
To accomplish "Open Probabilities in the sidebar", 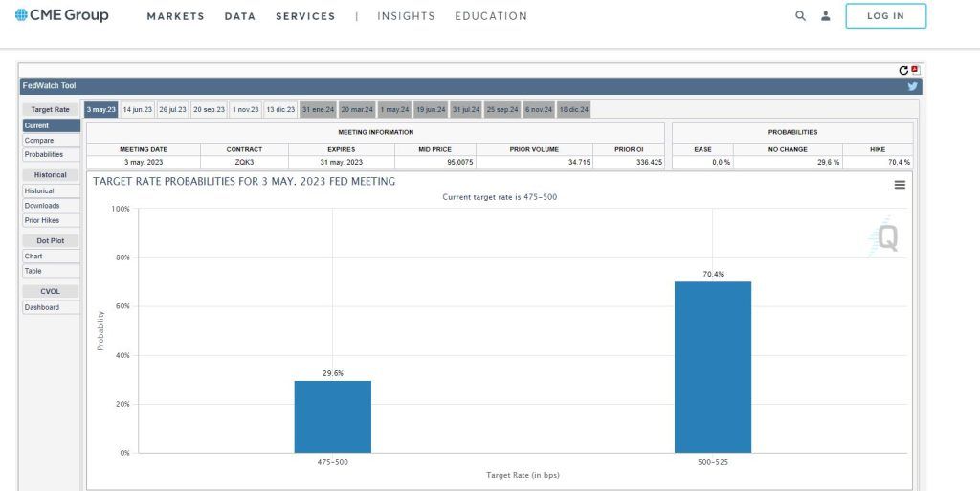I will tap(52, 154).
